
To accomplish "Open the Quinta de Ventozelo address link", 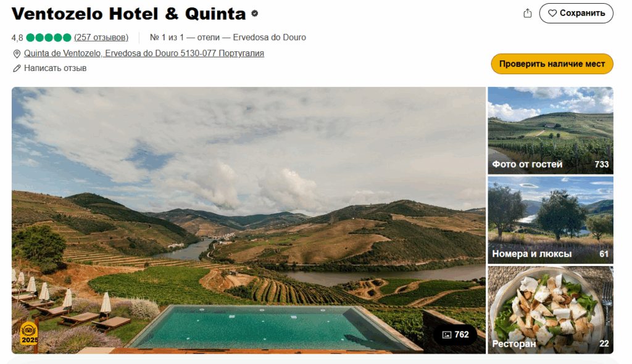I will click(144, 53).
